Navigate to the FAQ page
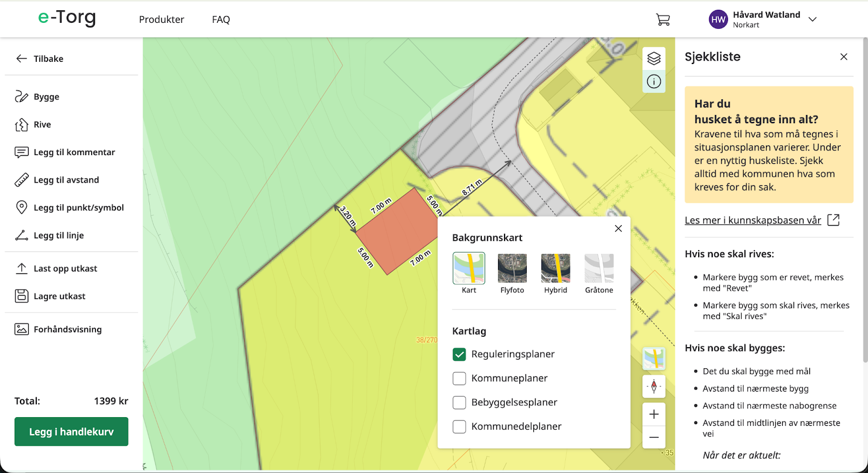868x473 pixels. pyautogui.click(x=221, y=20)
